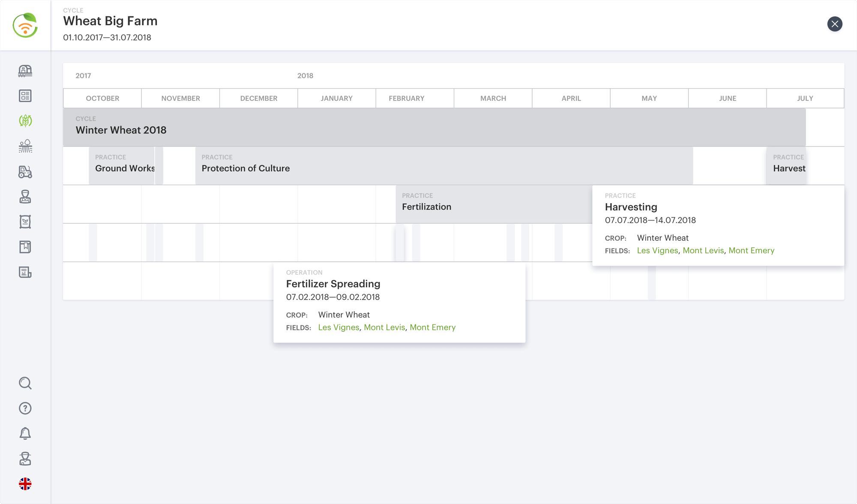The width and height of the screenshot is (857, 504).
Task: Open the fields landscape icon
Action: (x=25, y=146)
